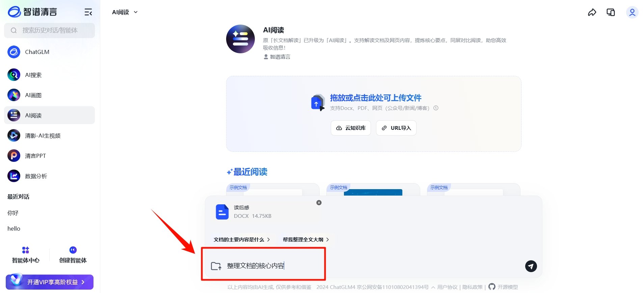Click the 智谱清言 author label
The width and height of the screenshot is (644, 293).
point(277,57)
